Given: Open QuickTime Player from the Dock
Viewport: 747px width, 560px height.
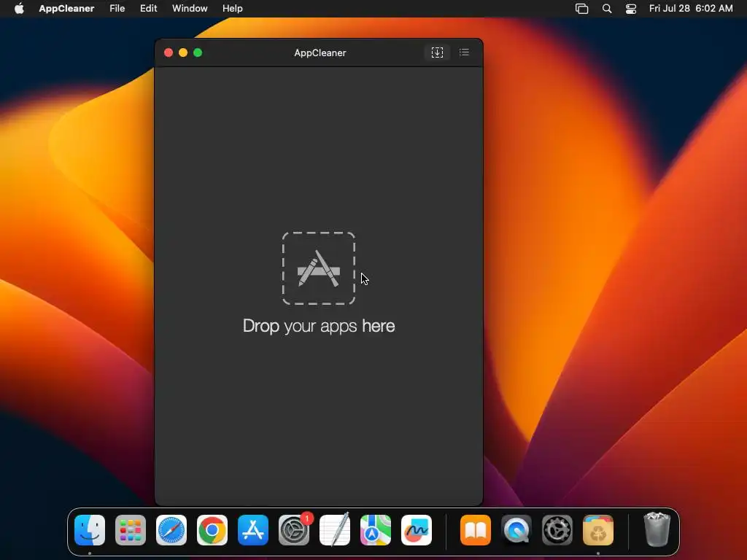Looking at the screenshot, I should click(516, 530).
